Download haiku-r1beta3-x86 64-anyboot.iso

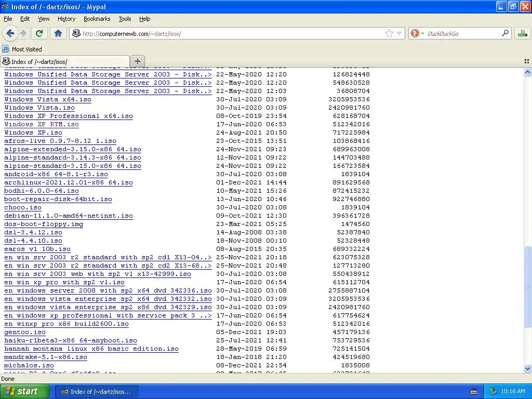(x=71, y=340)
